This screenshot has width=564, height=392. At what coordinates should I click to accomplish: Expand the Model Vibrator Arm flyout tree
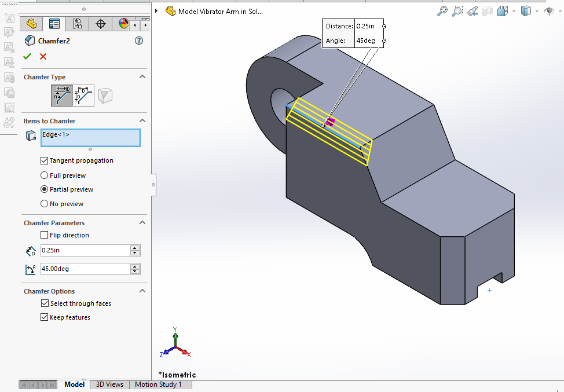coord(156,11)
